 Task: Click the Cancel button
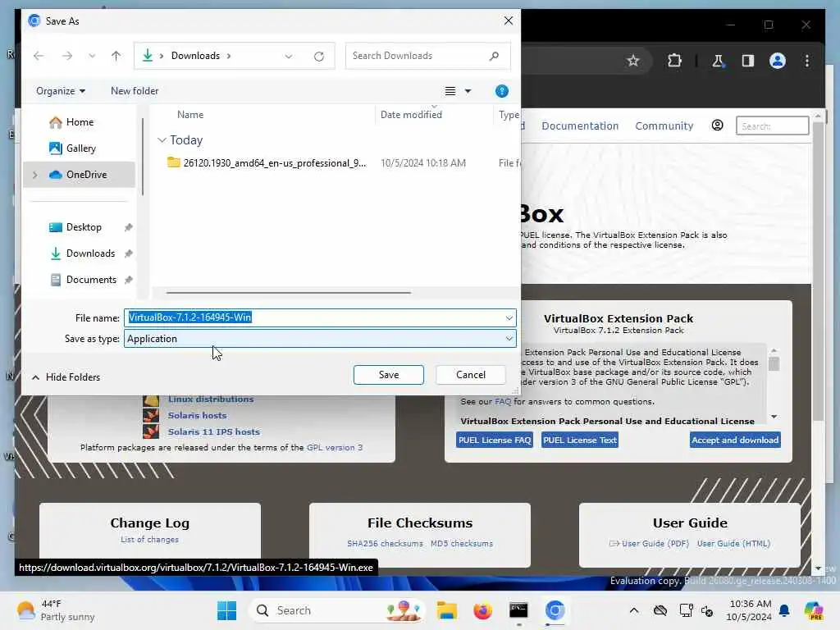pos(470,375)
